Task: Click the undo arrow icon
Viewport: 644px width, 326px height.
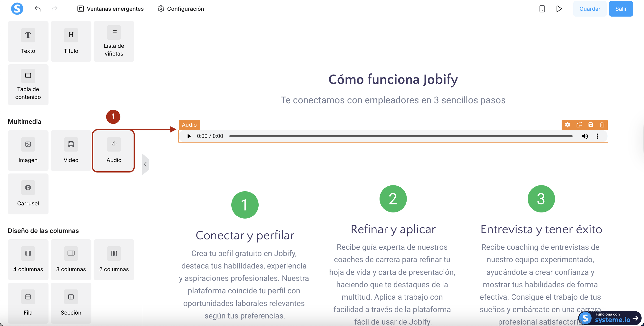Action: point(38,9)
